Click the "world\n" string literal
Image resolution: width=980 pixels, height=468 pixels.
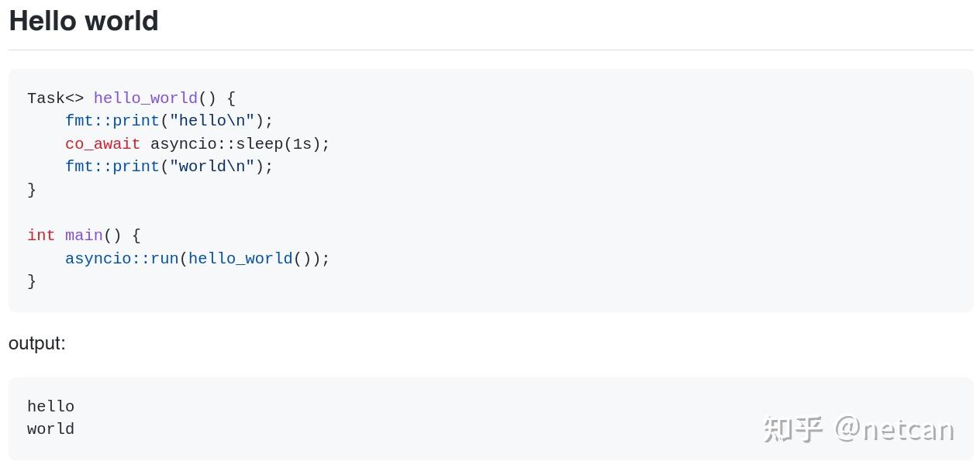pos(212,167)
